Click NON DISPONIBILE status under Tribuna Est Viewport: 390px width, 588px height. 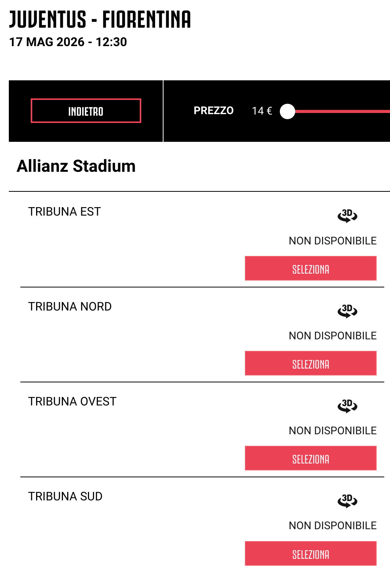tap(333, 241)
